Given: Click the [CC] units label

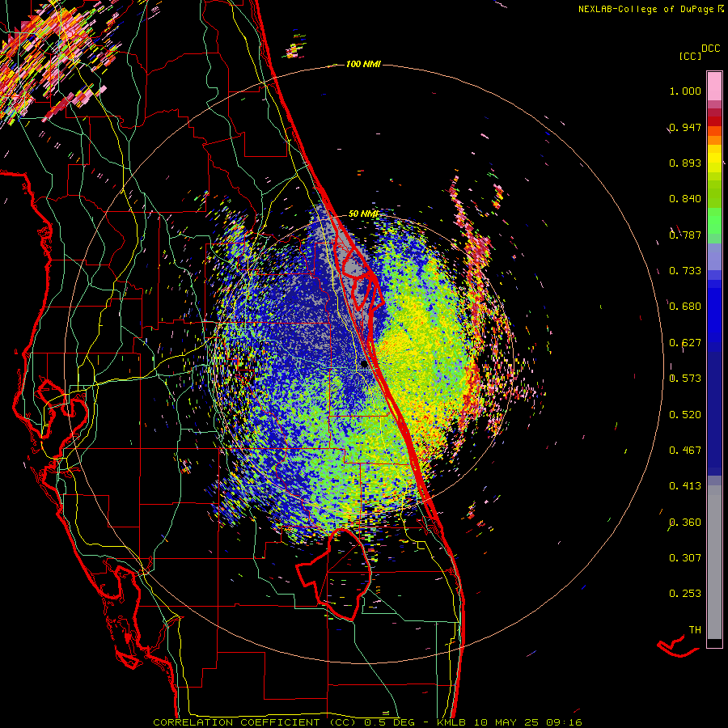Looking at the screenshot, I should (690, 56).
